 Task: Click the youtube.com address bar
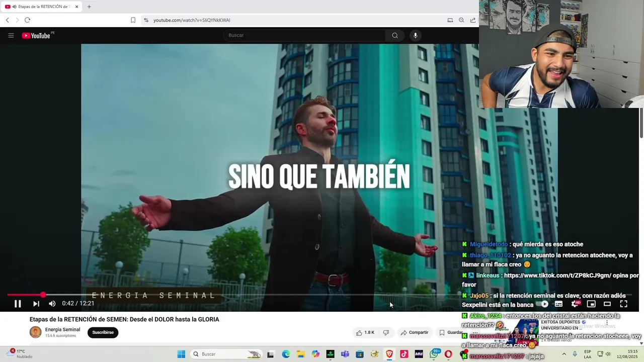tap(292, 20)
